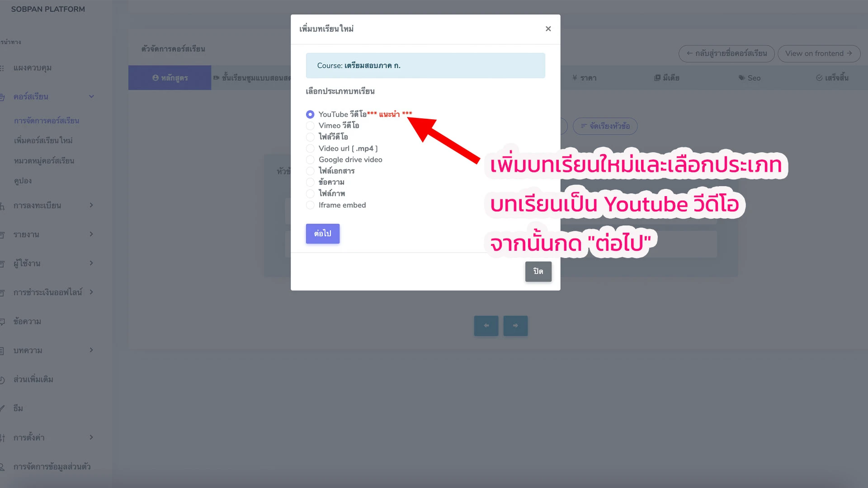Image resolution: width=868 pixels, height=488 pixels.
Task: Click จัดเรียงหัวข้อ button
Action: pyautogui.click(x=605, y=126)
